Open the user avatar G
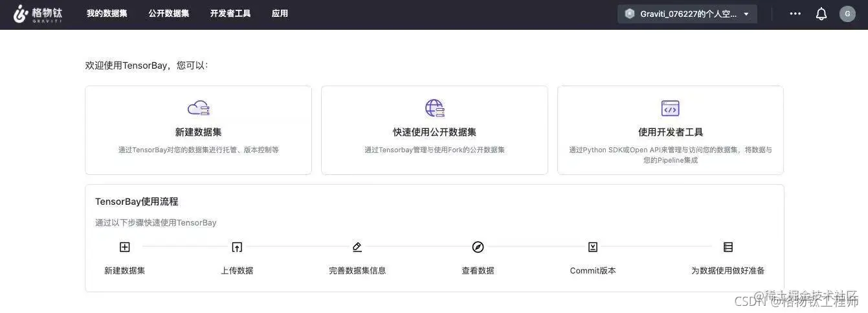This screenshot has width=868, height=313. tap(847, 14)
